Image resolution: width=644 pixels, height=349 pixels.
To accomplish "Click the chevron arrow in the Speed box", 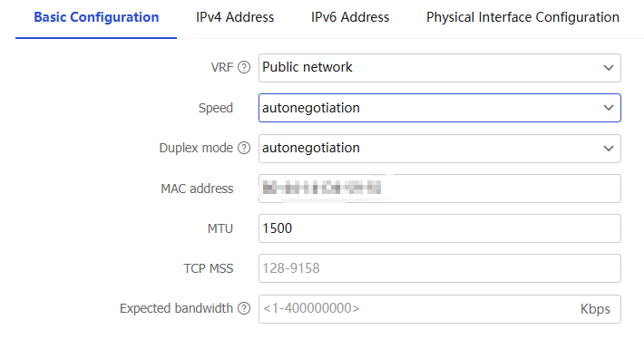I will coord(609,108).
